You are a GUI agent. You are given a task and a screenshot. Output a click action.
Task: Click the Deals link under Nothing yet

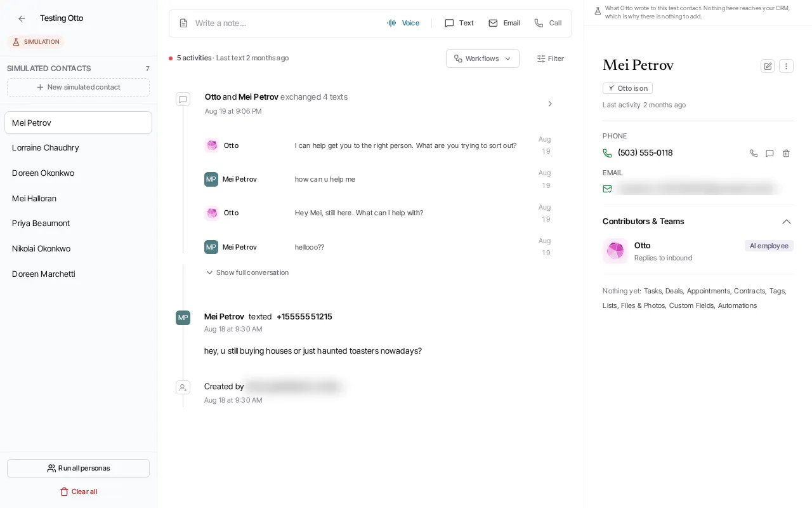674,291
